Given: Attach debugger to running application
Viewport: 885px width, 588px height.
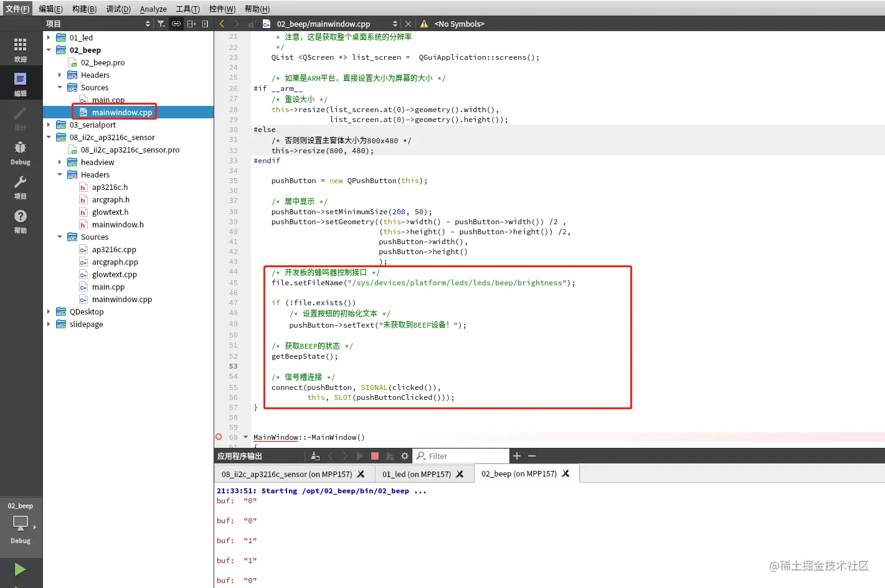Looking at the screenshot, I should [390, 456].
